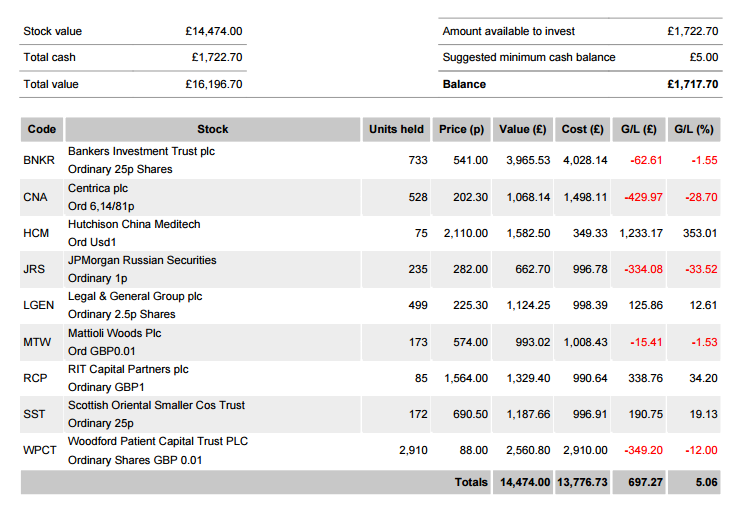
Task: Click Ordinary 25p Shares under Bankers
Action: click(120, 169)
